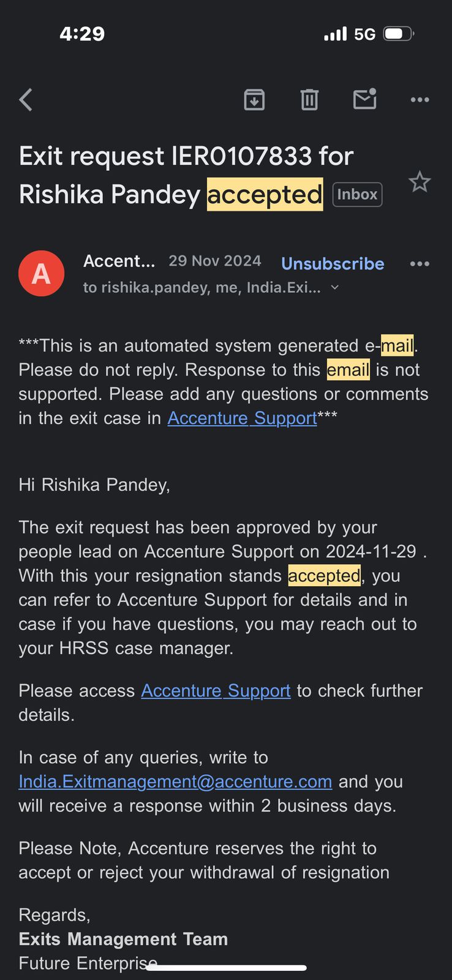Star the exit request email
452x980 pixels.
pyautogui.click(x=420, y=182)
